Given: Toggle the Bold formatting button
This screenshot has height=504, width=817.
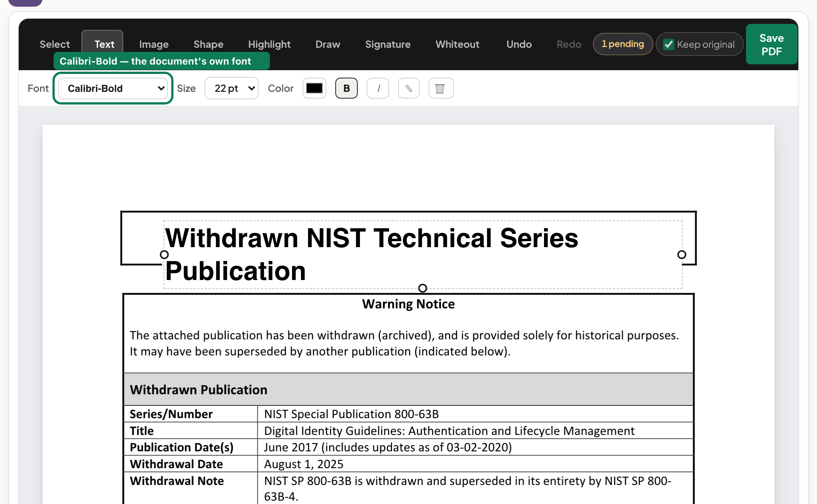Looking at the screenshot, I should coord(346,88).
